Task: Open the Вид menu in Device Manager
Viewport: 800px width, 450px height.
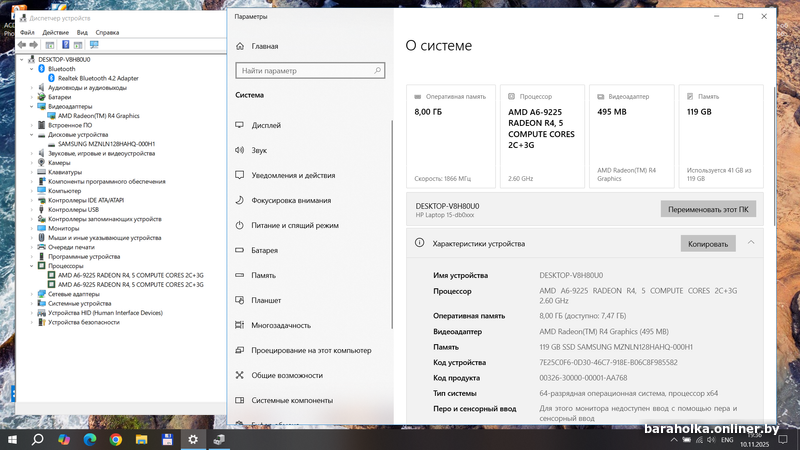Action: tap(82, 32)
